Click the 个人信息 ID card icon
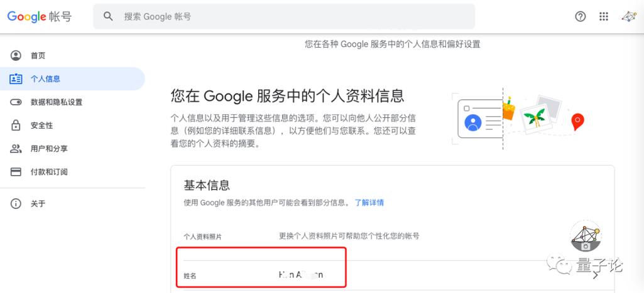The image size is (644, 293). [16, 79]
